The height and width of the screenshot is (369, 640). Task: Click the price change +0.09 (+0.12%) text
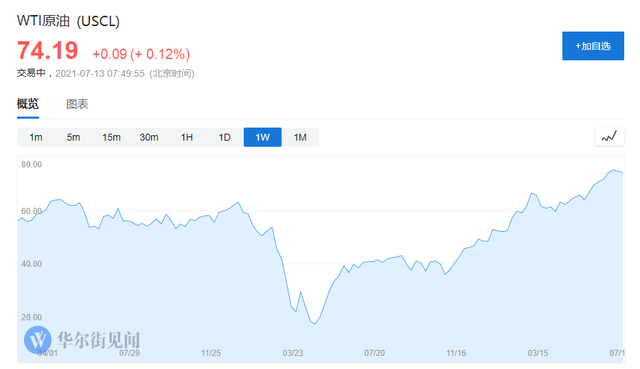point(141,54)
